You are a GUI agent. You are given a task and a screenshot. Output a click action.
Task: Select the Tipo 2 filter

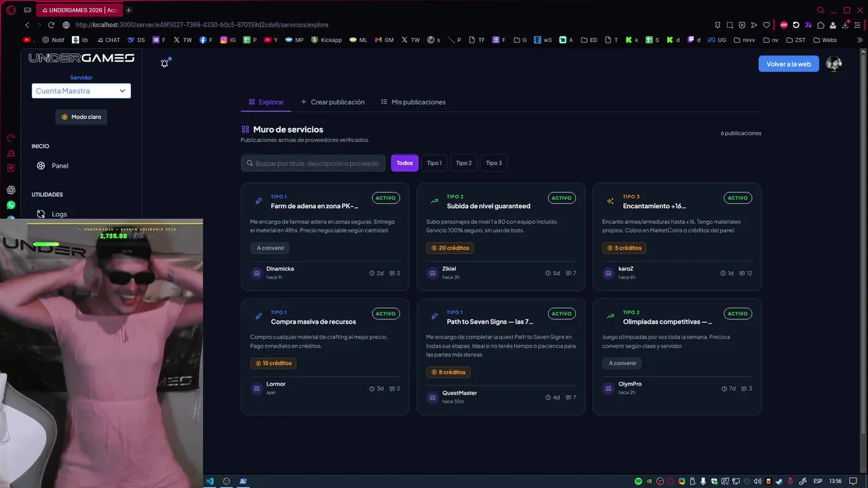tap(464, 163)
